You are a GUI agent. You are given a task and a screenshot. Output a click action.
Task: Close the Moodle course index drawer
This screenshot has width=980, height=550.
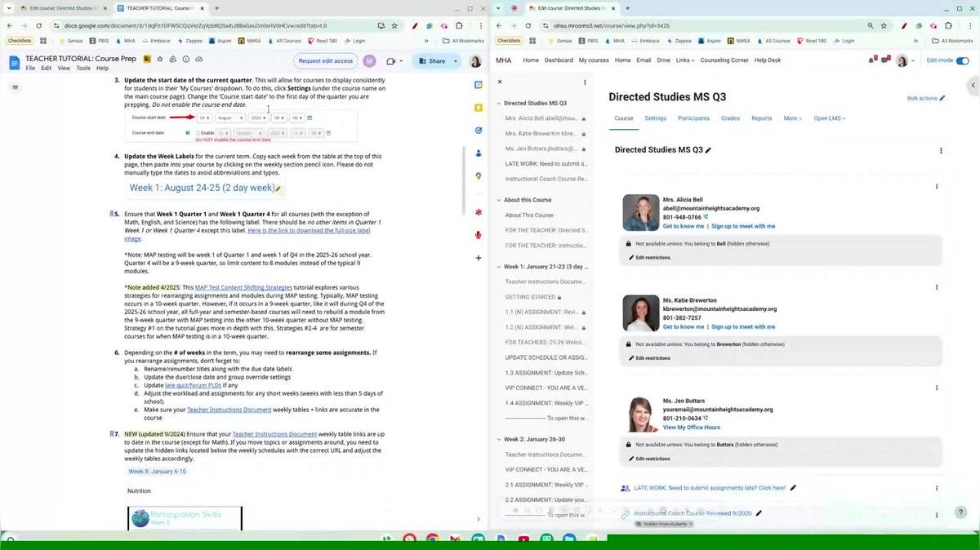tap(500, 82)
